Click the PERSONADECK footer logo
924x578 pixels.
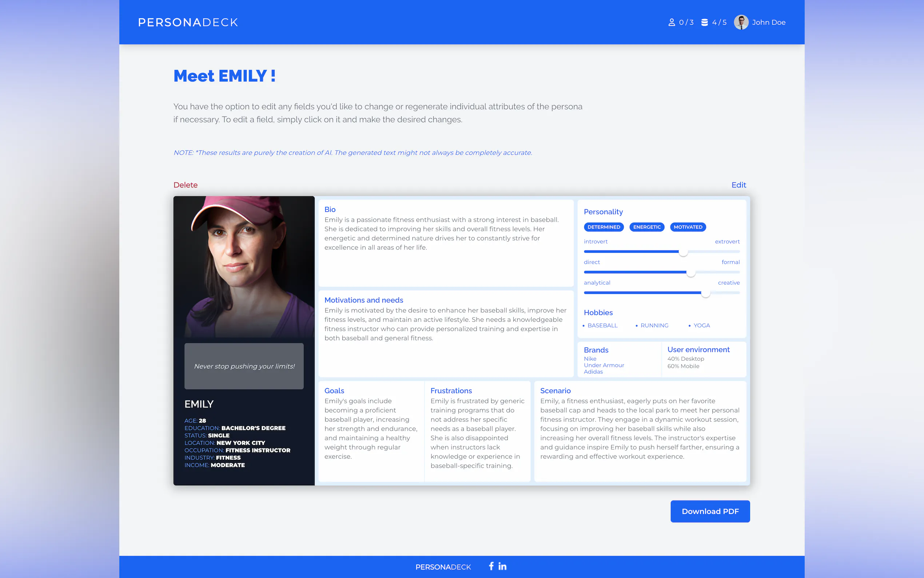tap(443, 567)
